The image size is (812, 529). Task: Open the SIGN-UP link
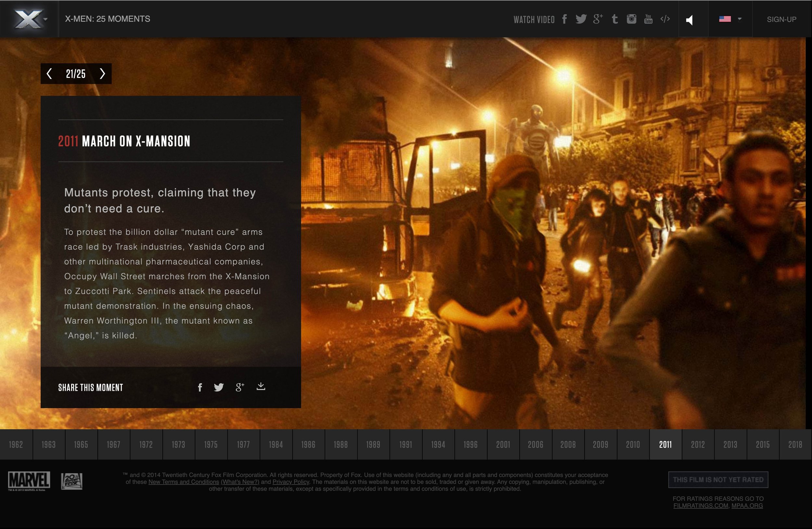click(x=782, y=19)
